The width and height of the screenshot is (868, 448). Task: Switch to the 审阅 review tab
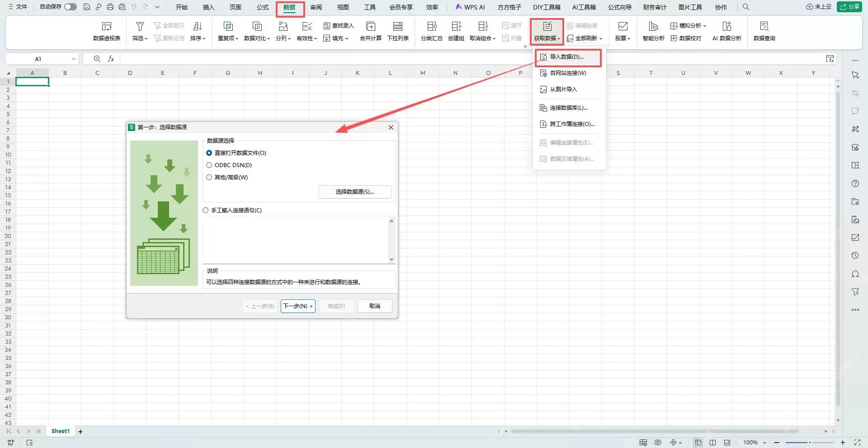316,7
